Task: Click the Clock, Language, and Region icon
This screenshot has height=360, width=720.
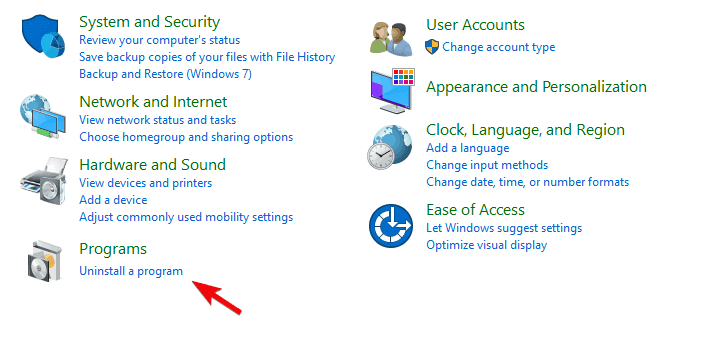Action: coord(390,147)
